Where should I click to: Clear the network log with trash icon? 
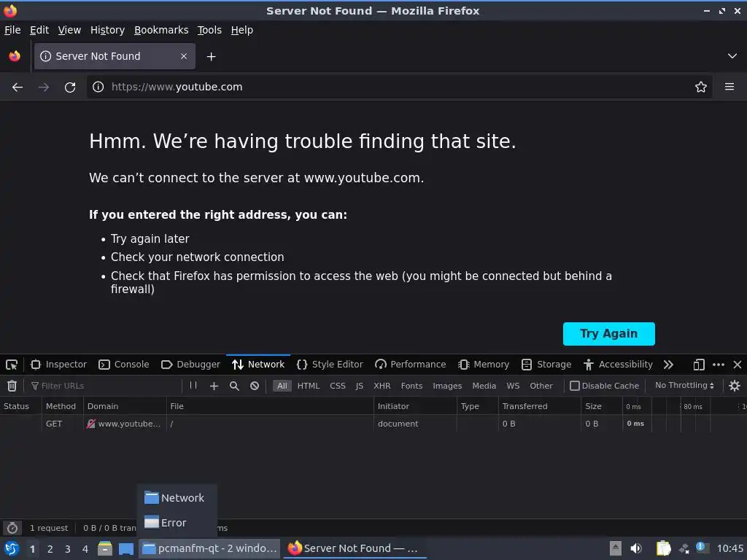12,386
